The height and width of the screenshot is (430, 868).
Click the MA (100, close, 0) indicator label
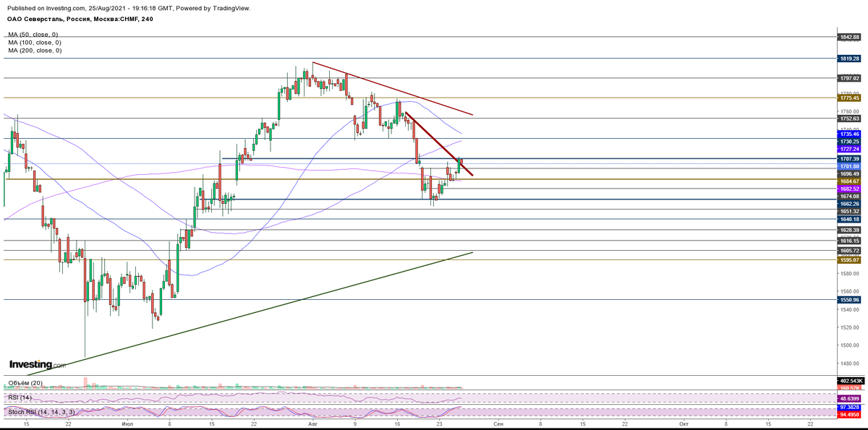click(35, 43)
